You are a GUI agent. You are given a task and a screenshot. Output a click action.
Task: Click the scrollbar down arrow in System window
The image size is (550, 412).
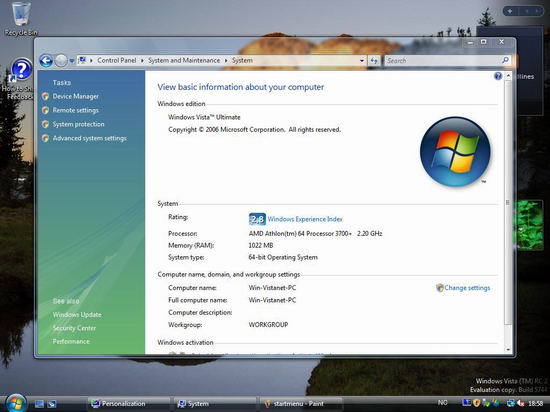508,349
